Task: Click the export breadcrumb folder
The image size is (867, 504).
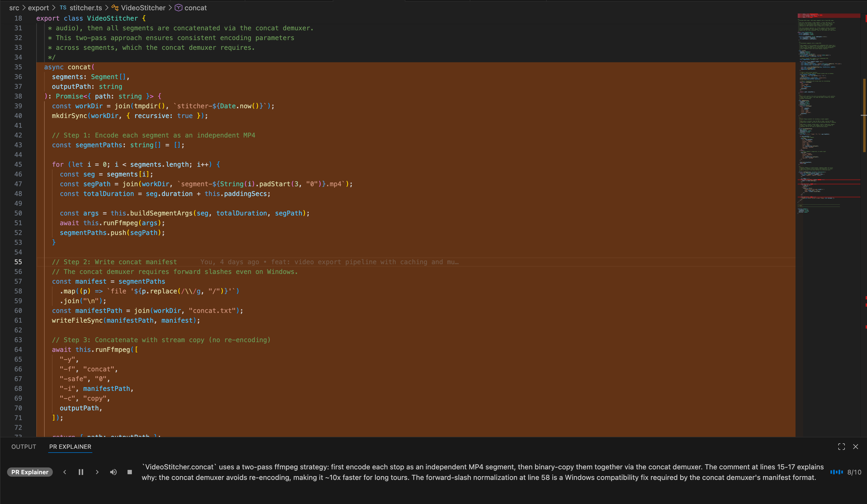Action: pos(38,8)
